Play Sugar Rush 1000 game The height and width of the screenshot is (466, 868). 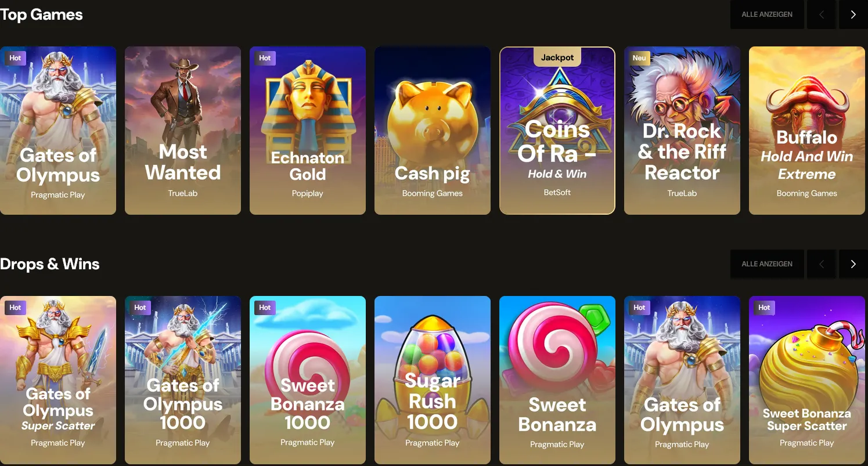tap(433, 380)
